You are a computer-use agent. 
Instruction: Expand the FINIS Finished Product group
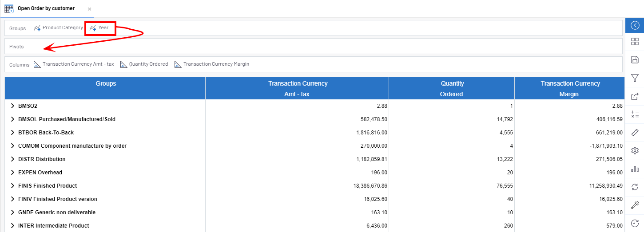(12, 186)
